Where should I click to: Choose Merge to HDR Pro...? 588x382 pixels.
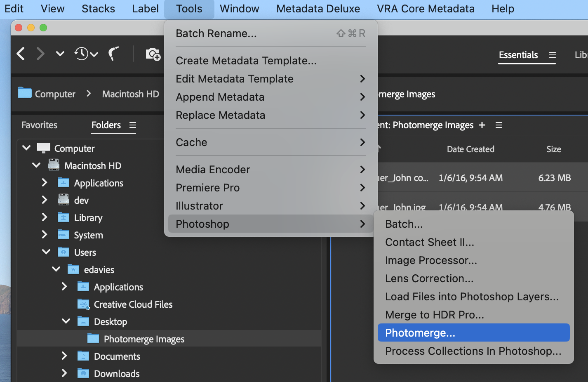point(473,315)
